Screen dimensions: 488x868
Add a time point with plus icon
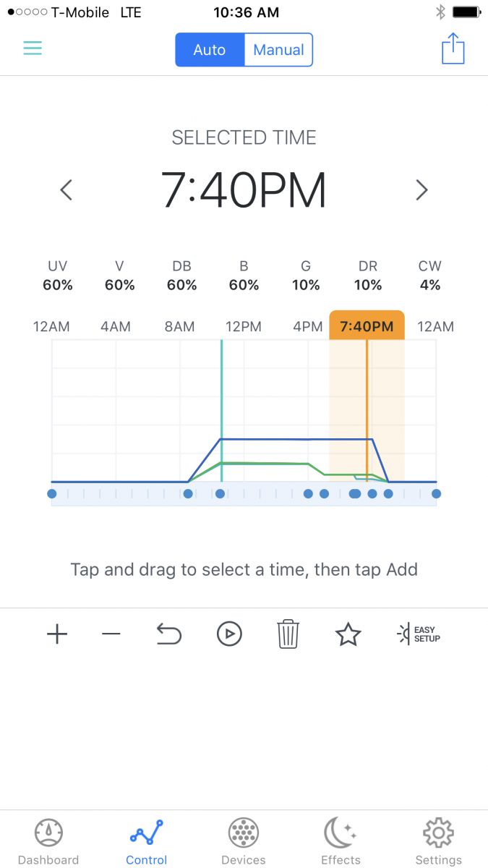coord(57,634)
